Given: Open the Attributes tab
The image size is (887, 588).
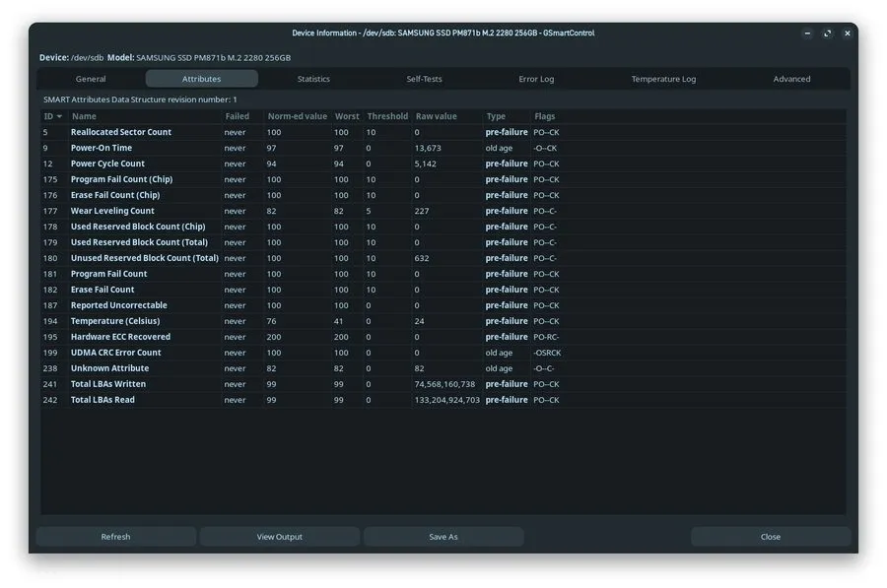Looking at the screenshot, I should pos(201,79).
